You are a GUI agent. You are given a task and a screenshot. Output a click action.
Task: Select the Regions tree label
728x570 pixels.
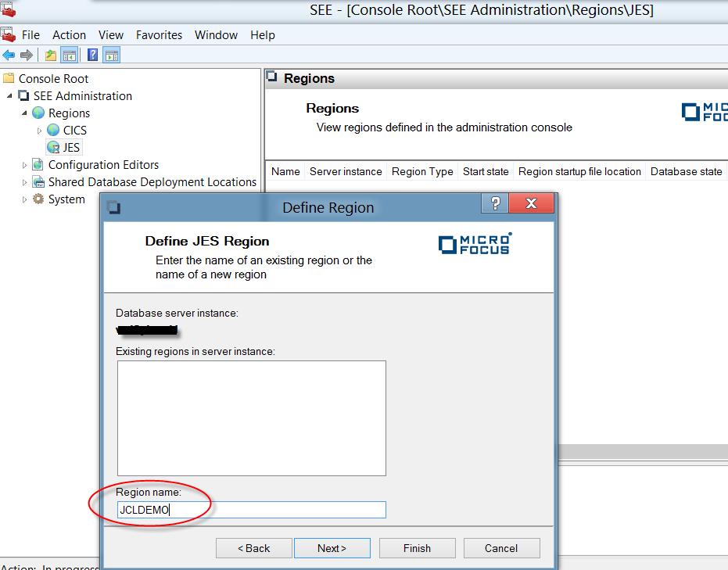pyautogui.click(x=69, y=113)
